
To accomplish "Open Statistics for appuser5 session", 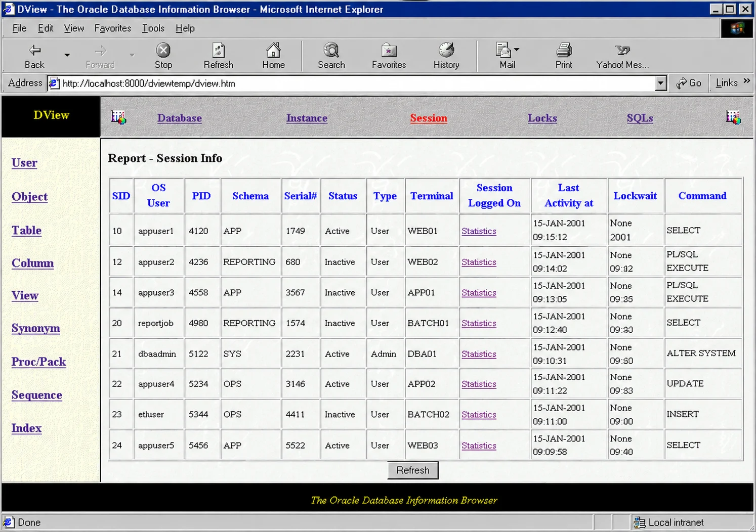I will click(479, 446).
